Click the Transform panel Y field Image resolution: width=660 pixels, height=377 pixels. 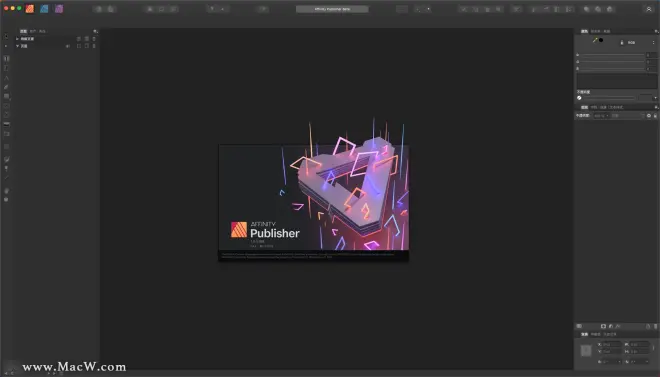coord(612,351)
